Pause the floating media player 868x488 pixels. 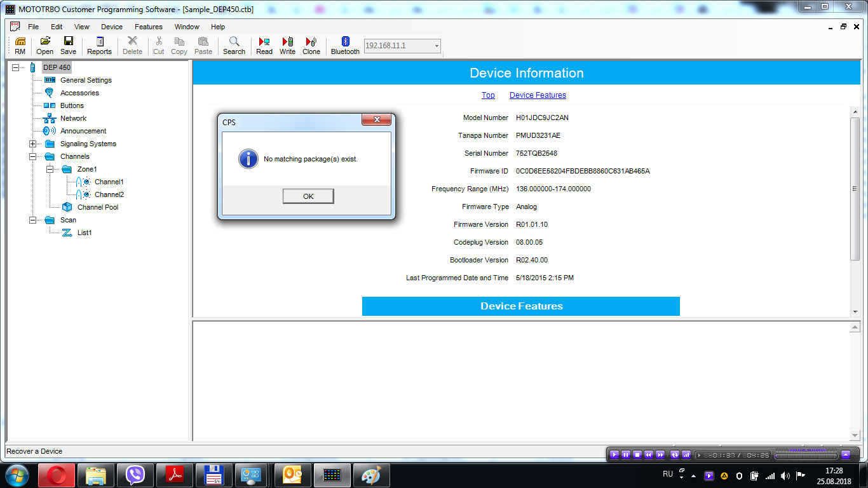coord(626,455)
